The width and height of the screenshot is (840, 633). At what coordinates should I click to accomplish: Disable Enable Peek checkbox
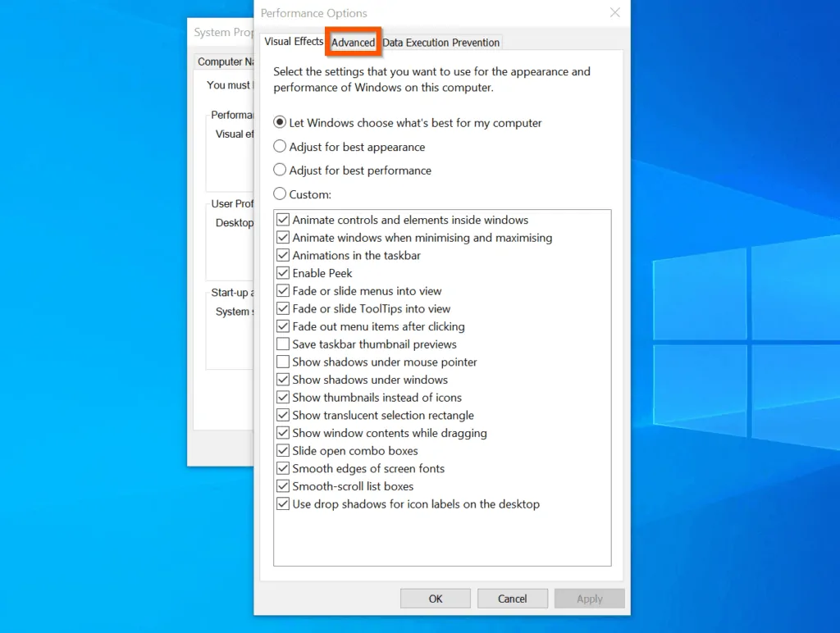coord(284,273)
